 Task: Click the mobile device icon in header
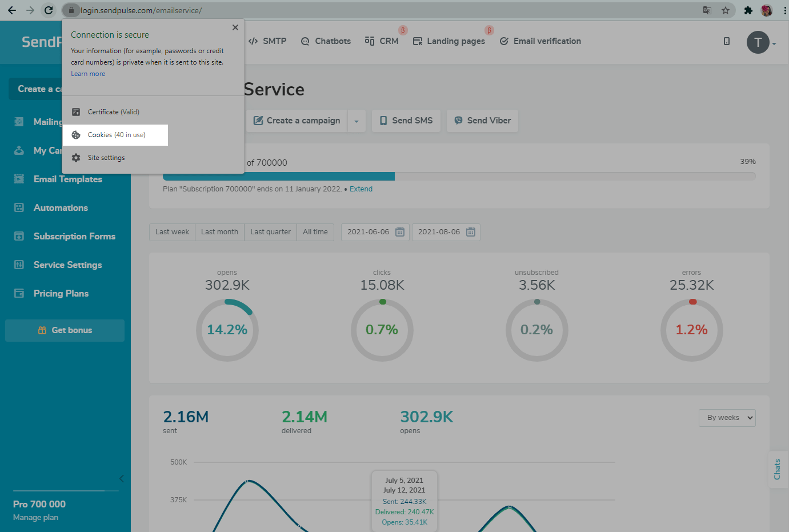(x=726, y=41)
